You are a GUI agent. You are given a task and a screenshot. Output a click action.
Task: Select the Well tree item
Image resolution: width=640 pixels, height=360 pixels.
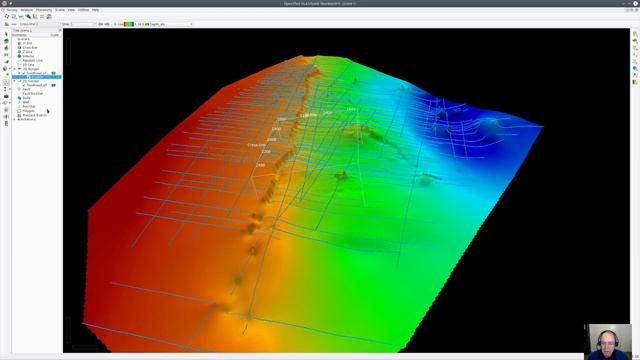pyautogui.click(x=26, y=102)
